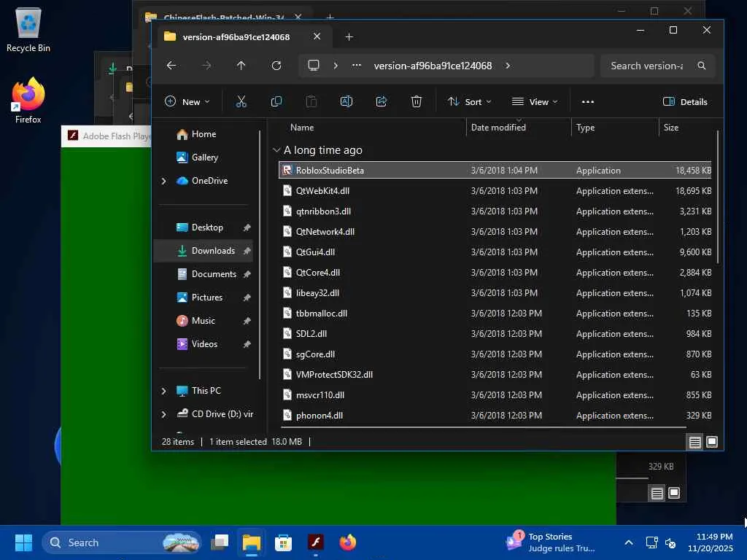
Task: Click the Rename icon in toolbar
Action: 347,101
